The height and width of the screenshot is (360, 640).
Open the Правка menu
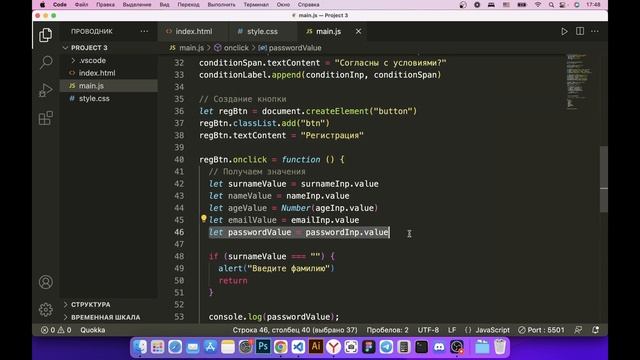point(105,5)
